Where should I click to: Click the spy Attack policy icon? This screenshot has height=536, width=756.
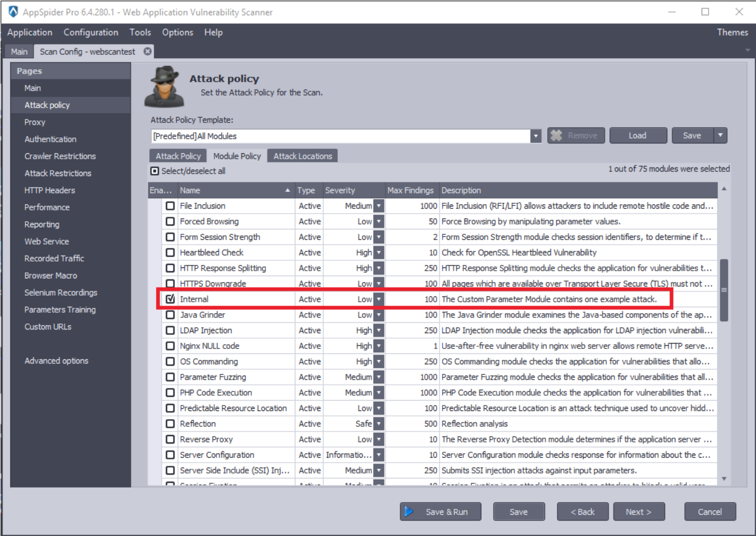click(165, 87)
